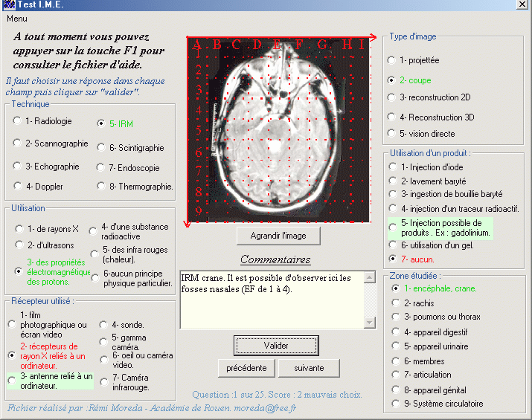Select 1- Injection d'iode product option
The height and width of the screenshot is (420, 532).
point(393,167)
